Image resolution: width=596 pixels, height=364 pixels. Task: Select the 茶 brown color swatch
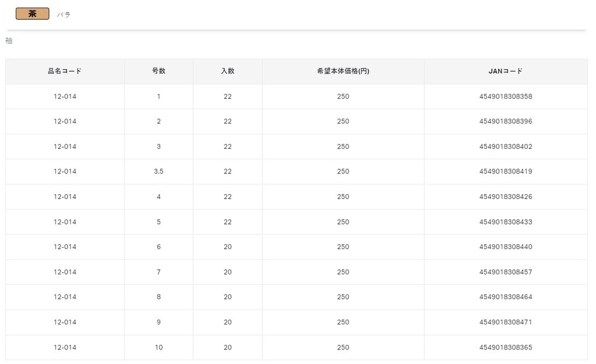coord(32,14)
